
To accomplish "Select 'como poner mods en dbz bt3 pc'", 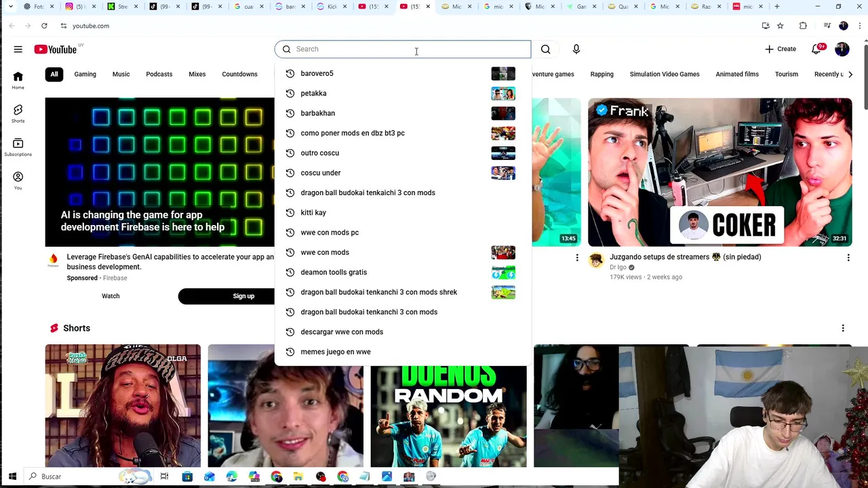I will coord(403,133).
